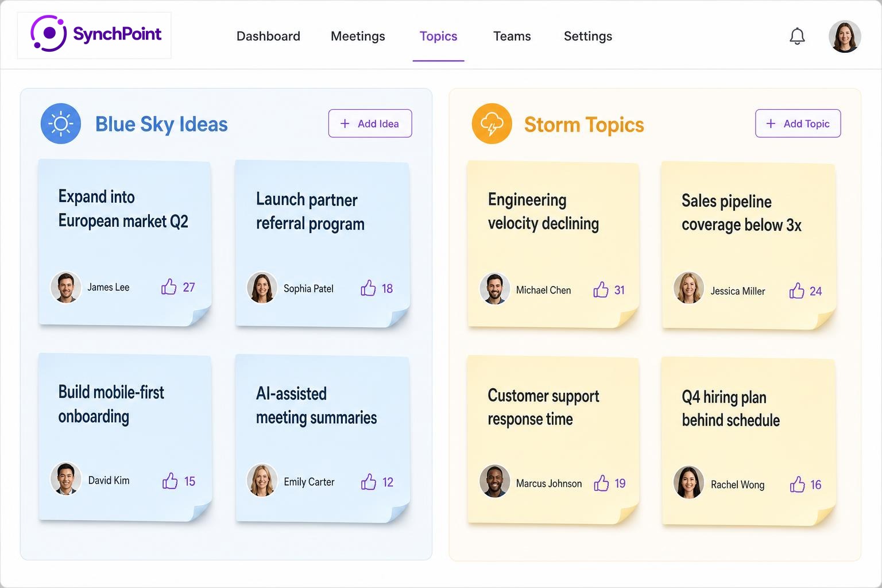Like the Launch partner referral program idea

368,288
